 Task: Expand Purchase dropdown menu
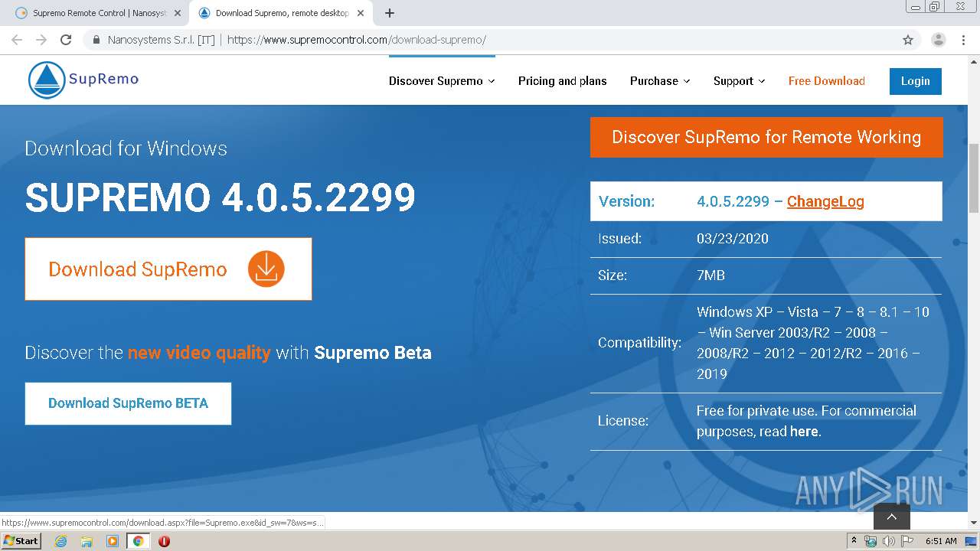click(x=660, y=81)
